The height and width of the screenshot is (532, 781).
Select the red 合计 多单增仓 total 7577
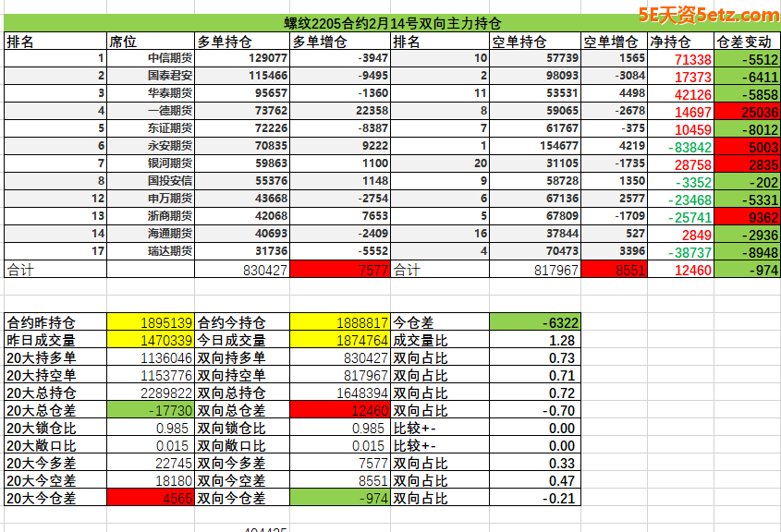tap(338, 270)
